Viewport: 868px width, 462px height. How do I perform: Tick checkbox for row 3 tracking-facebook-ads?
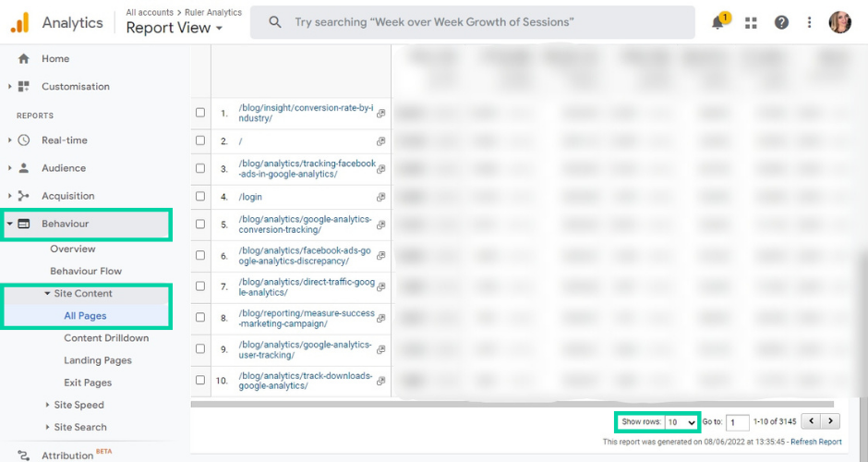[x=200, y=168]
